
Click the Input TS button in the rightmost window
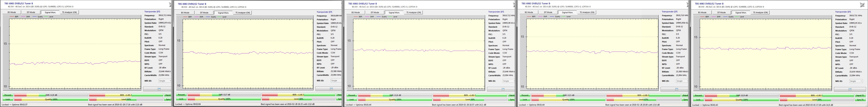(860, 96)
